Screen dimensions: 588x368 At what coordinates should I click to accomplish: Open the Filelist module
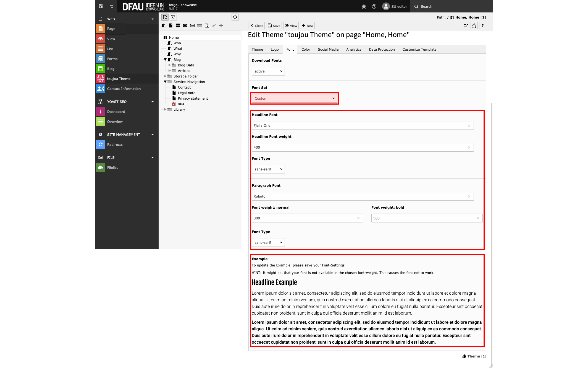click(x=127, y=167)
